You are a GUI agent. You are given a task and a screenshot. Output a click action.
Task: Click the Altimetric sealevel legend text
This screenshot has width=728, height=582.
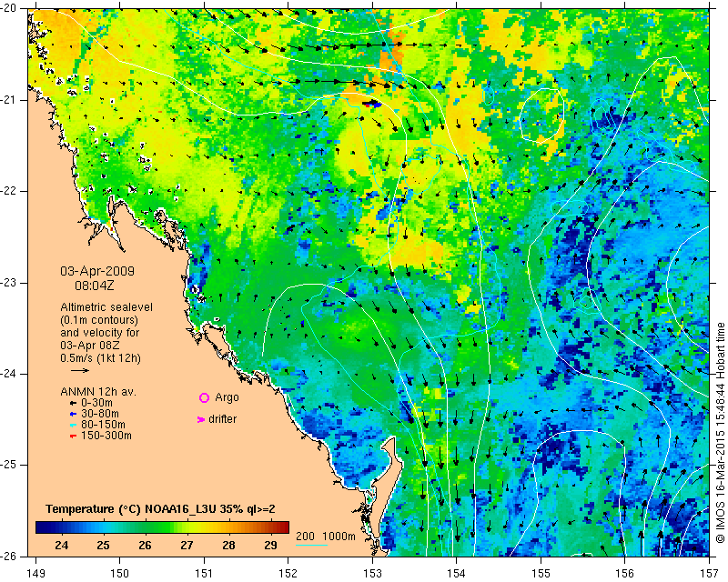pyautogui.click(x=106, y=307)
